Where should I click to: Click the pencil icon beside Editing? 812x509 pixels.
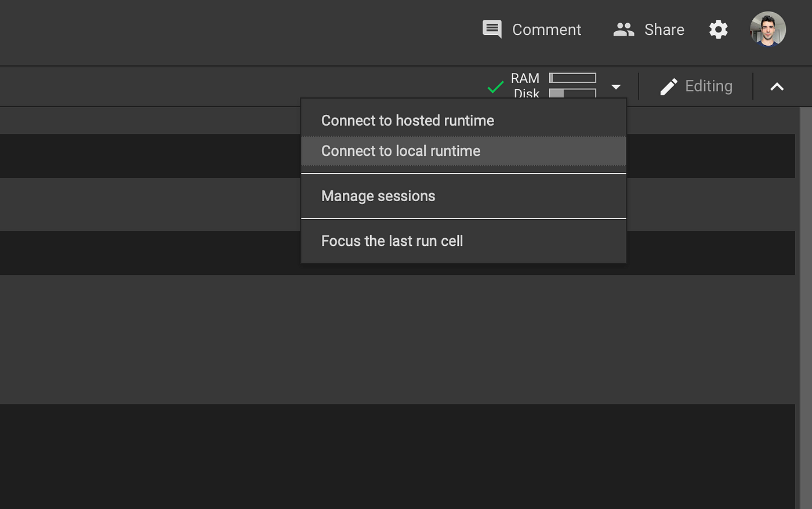tap(668, 86)
